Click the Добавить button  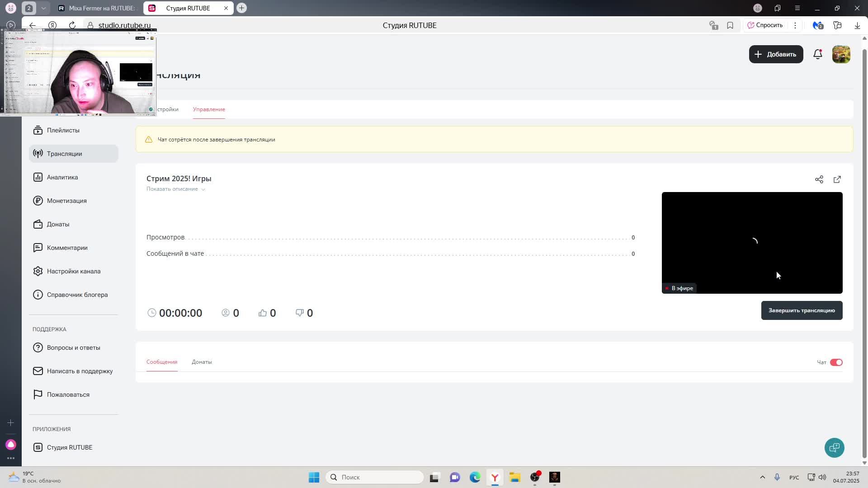click(x=776, y=54)
